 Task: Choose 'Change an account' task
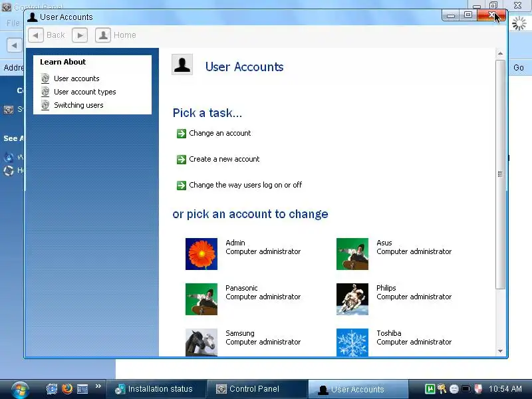[x=220, y=134]
